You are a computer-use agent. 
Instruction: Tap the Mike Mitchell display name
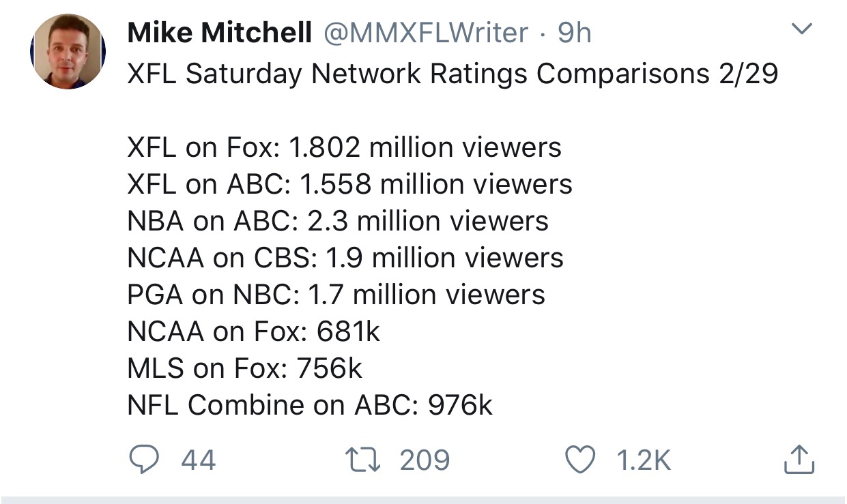point(219,33)
